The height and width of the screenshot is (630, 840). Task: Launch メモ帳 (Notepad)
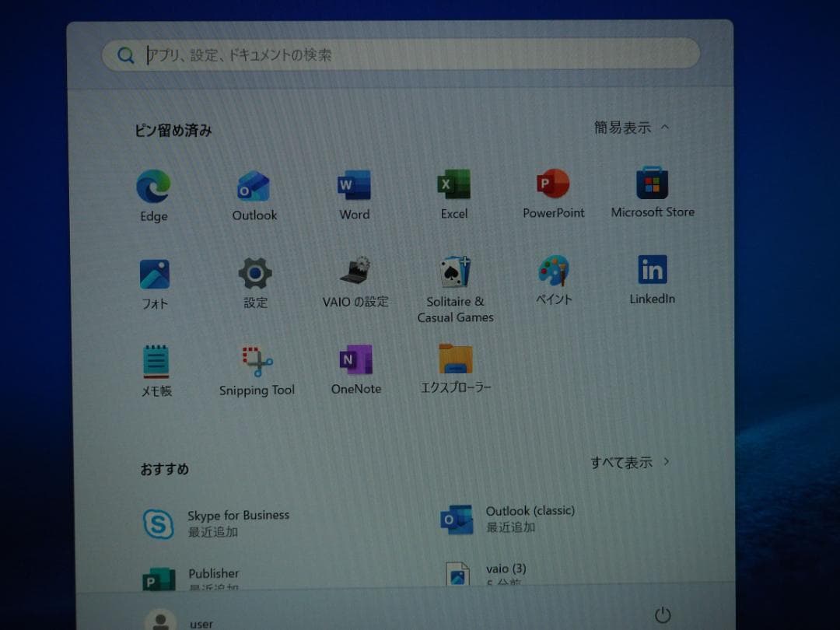click(156, 362)
